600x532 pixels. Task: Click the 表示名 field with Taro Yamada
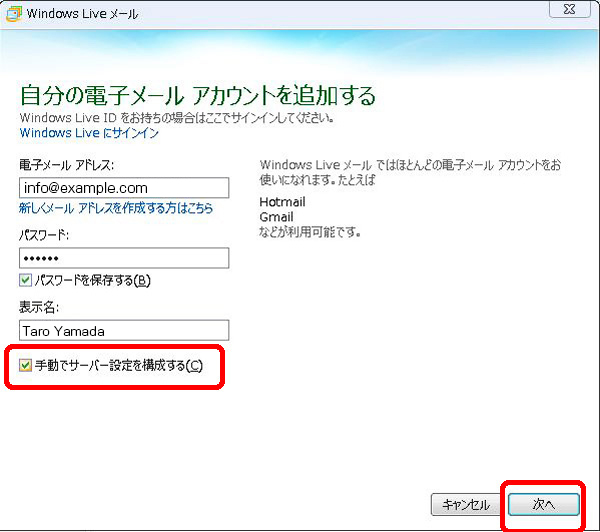pos(124,330)
